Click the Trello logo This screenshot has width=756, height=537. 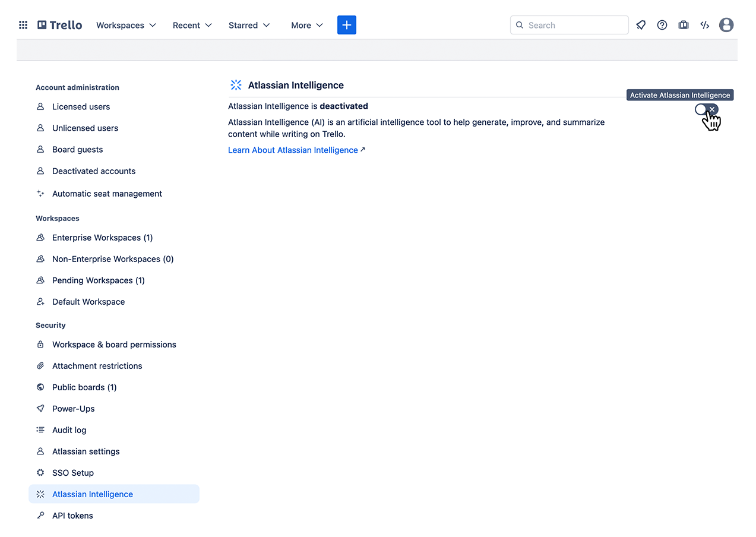(59, 25)
